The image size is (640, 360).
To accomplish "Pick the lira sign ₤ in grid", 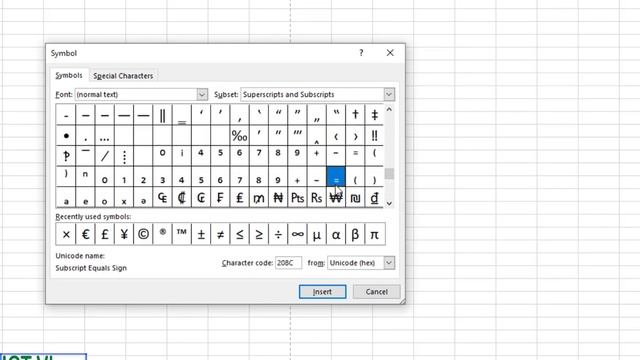I will point(240,198).
